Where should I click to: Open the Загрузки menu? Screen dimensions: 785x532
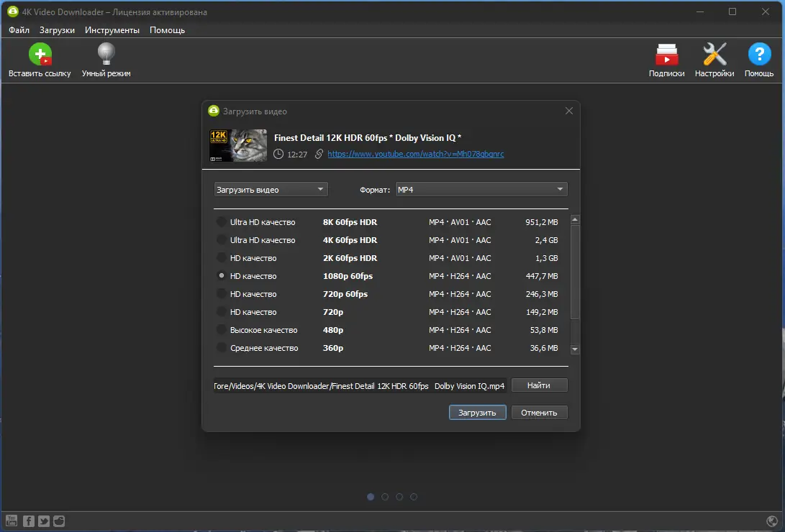(57, 30)
